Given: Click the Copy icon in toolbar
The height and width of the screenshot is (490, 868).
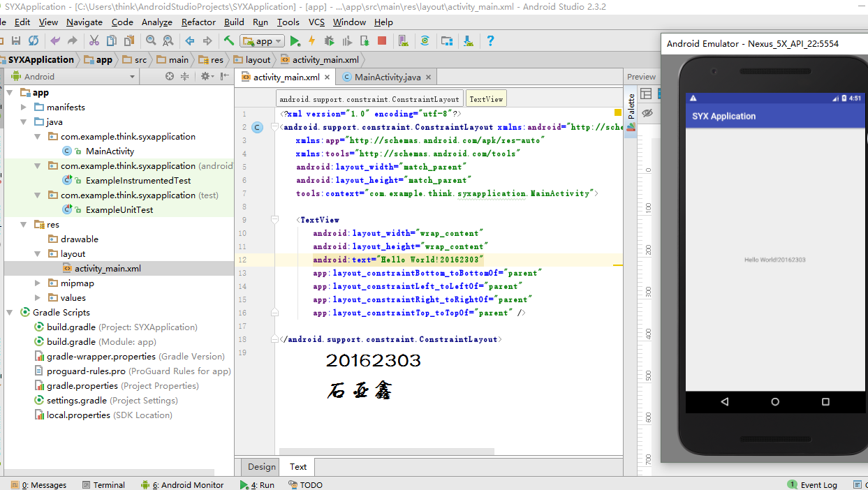Looking at the screenshot, I should click(x=112, y=40).
